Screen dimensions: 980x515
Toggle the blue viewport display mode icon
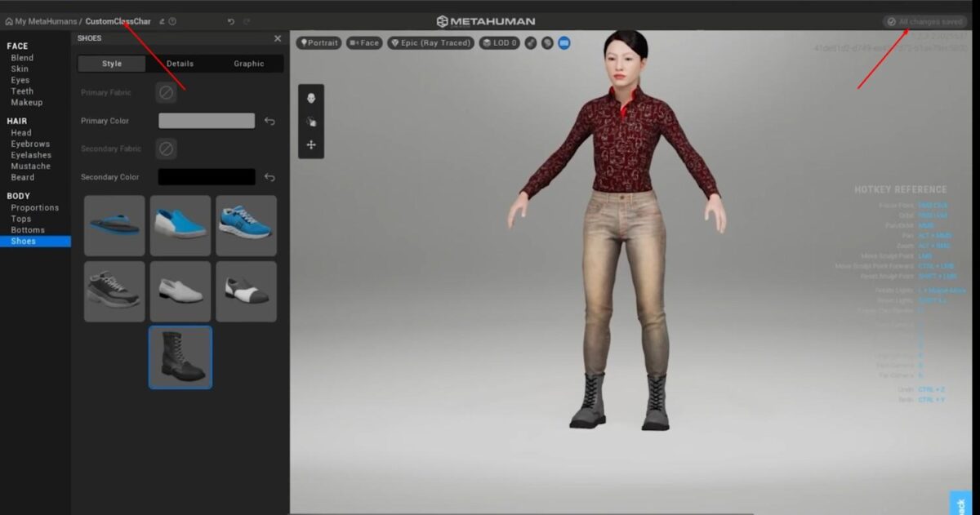click(x=563, y=42)
